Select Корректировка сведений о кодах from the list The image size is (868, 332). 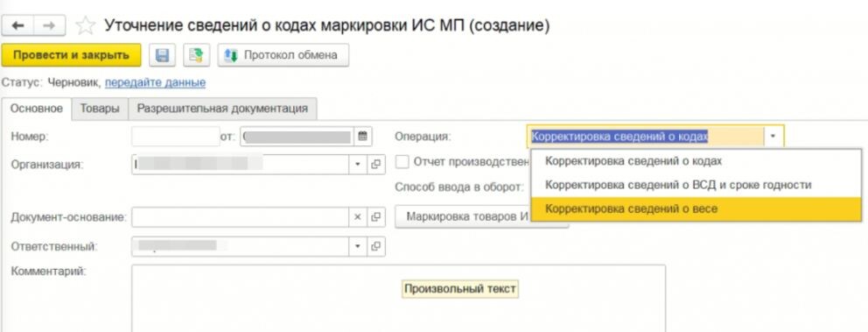pyautogui.click(x=696, y=161)
